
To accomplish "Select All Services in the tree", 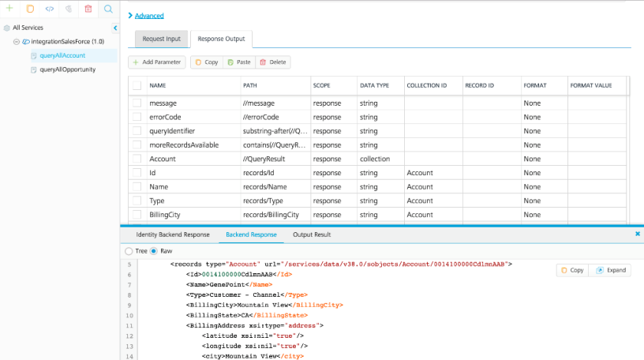I will coord(28,28).
